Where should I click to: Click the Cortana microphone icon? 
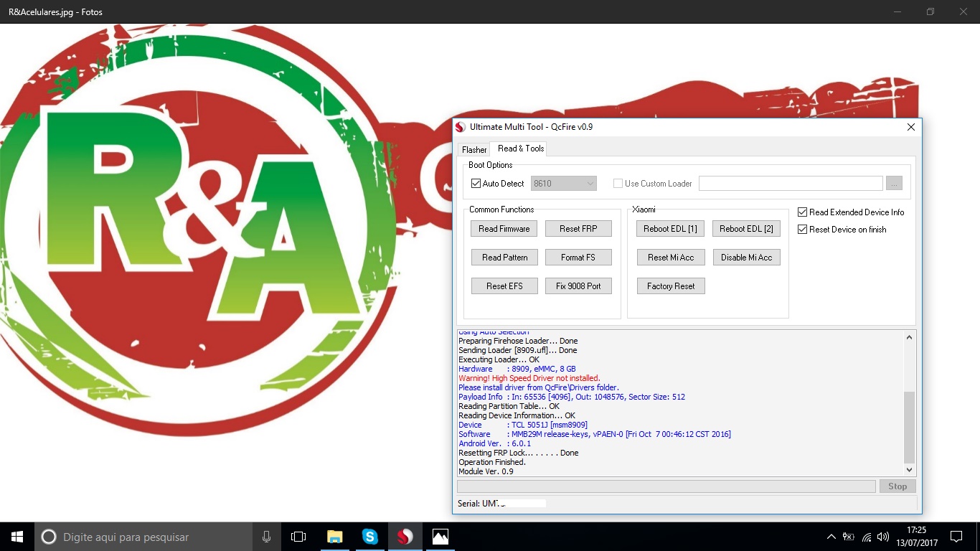[x=267, y=537]
